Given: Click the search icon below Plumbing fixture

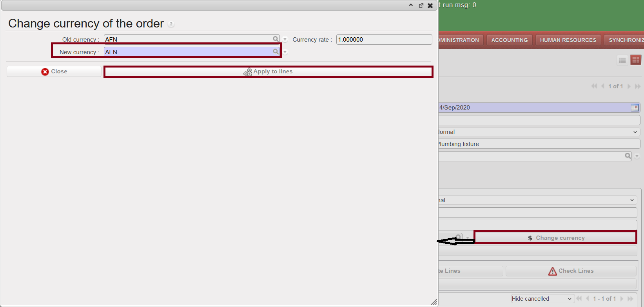Looking at the screenshot, I should (628, 156).
